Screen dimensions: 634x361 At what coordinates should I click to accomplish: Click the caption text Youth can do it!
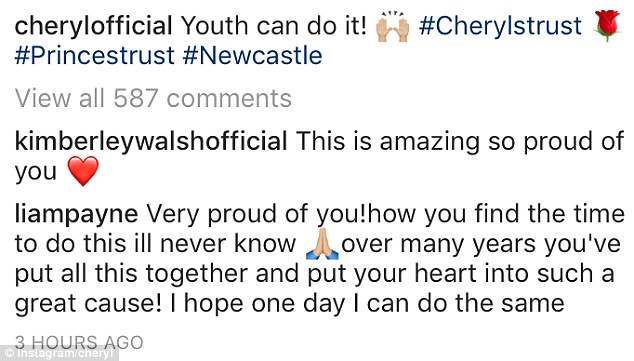tap(274, 26)
